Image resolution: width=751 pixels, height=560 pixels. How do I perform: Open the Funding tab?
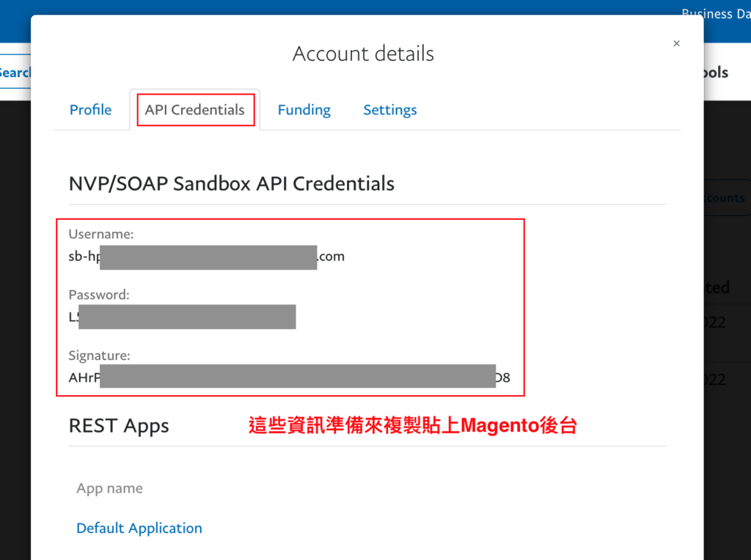(x=304, y=110)
